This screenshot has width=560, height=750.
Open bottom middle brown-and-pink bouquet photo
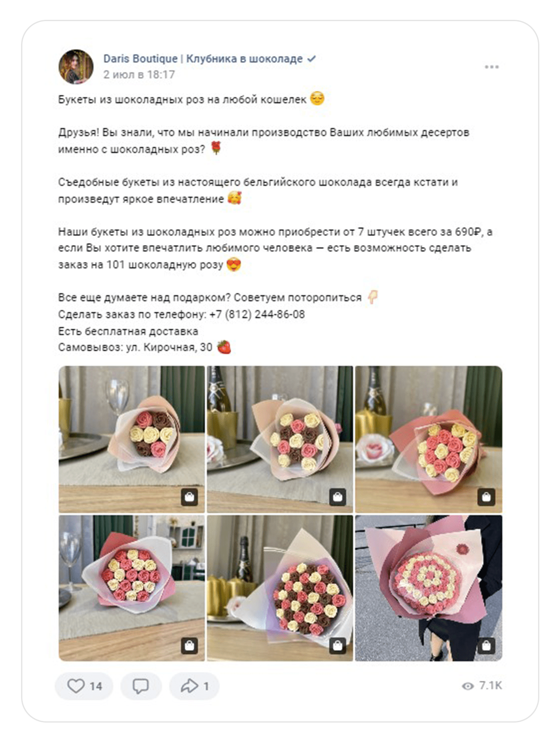(x=280, y=588)
